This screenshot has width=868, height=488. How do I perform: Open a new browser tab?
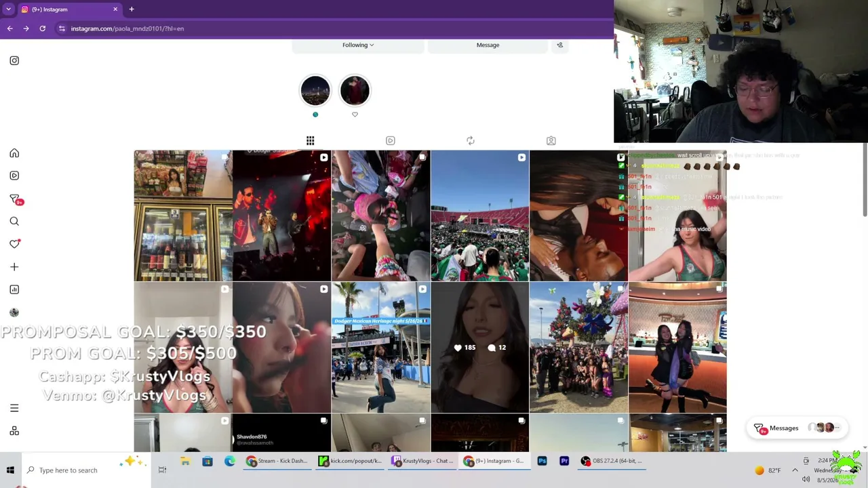132,9
